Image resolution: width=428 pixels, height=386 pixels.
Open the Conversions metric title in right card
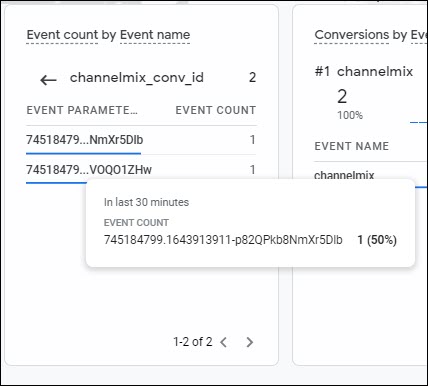click(x=352, y=35)
